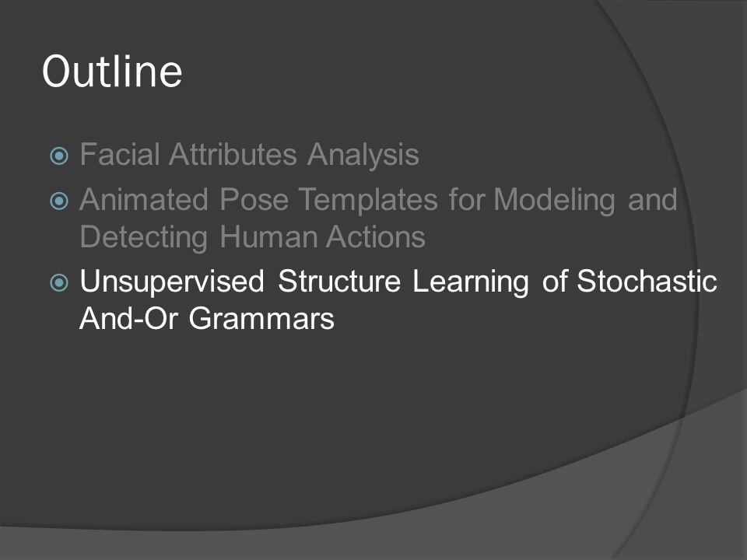
Task: Click the word Learning in highlighted bullet
Action: pyautogui.click(x=471, y=282)
